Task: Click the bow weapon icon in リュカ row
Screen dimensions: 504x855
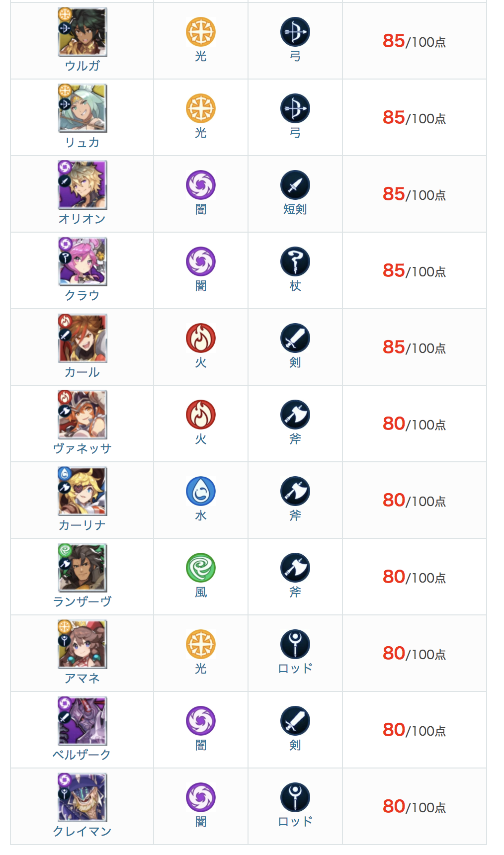Action: point(295,108)
